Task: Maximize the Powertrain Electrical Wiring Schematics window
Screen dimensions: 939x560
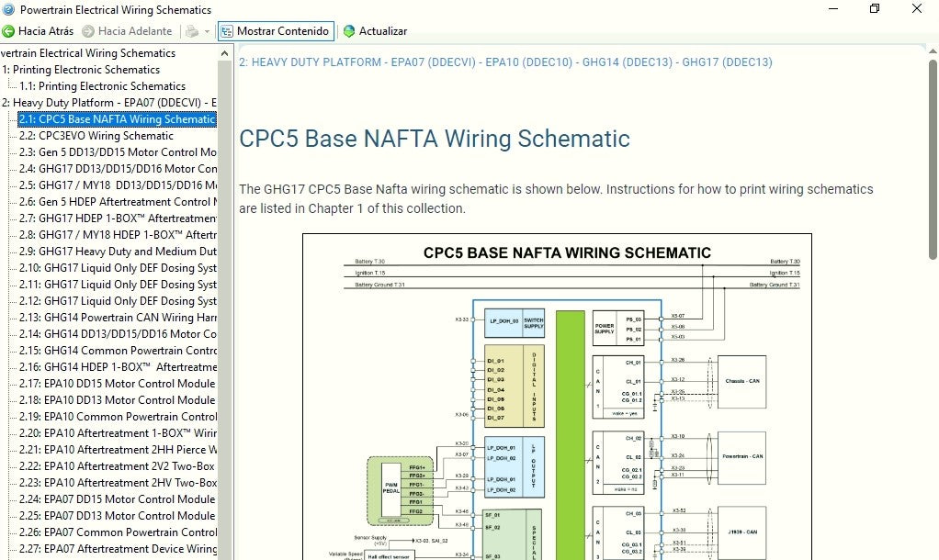Action: click(x=874, y=9)
